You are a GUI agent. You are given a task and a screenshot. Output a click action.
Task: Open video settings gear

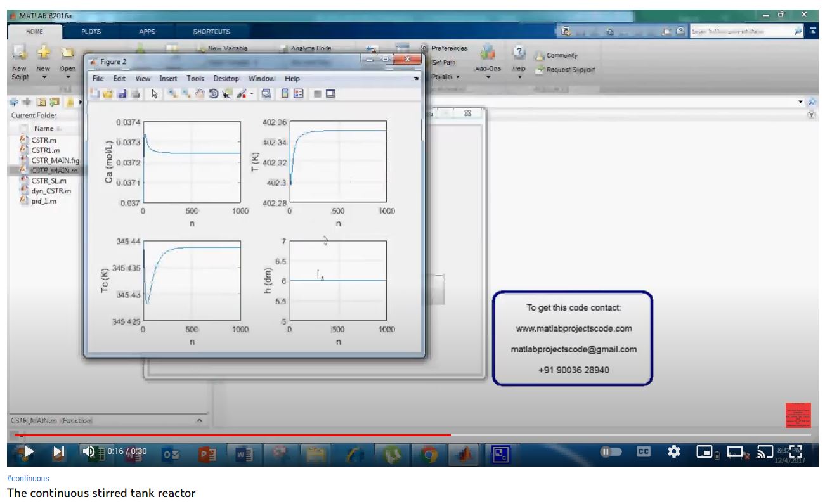[x=674, y=451]
